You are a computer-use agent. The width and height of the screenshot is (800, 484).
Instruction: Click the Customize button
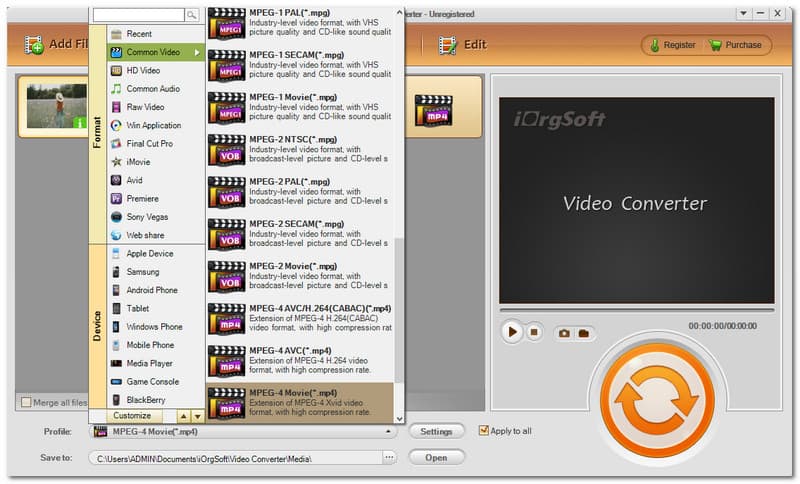click(133, 416)
